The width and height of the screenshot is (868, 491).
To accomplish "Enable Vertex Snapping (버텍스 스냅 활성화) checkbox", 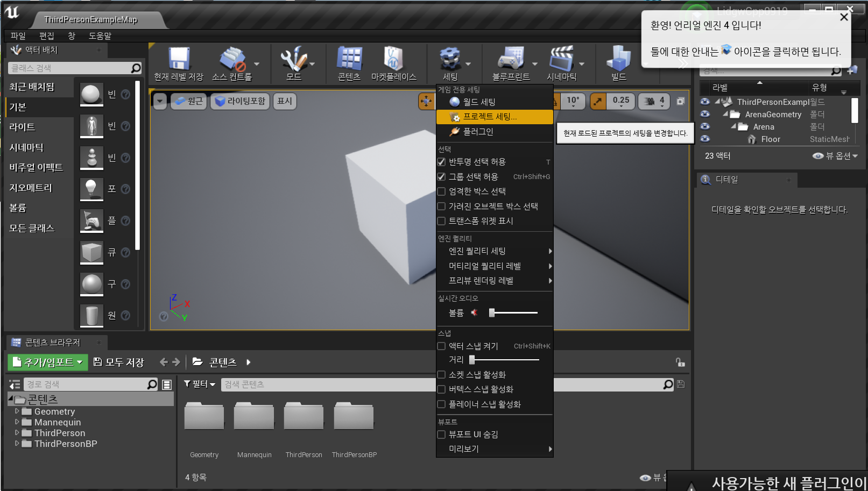I will click(x=441, y=389).
